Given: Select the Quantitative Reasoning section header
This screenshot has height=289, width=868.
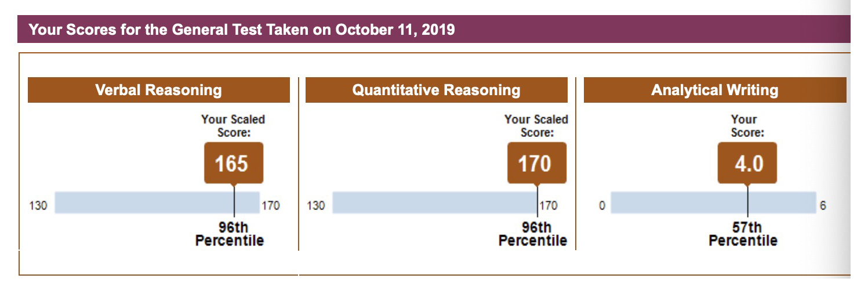Looking at the screenshot, I should click(436, 90).
